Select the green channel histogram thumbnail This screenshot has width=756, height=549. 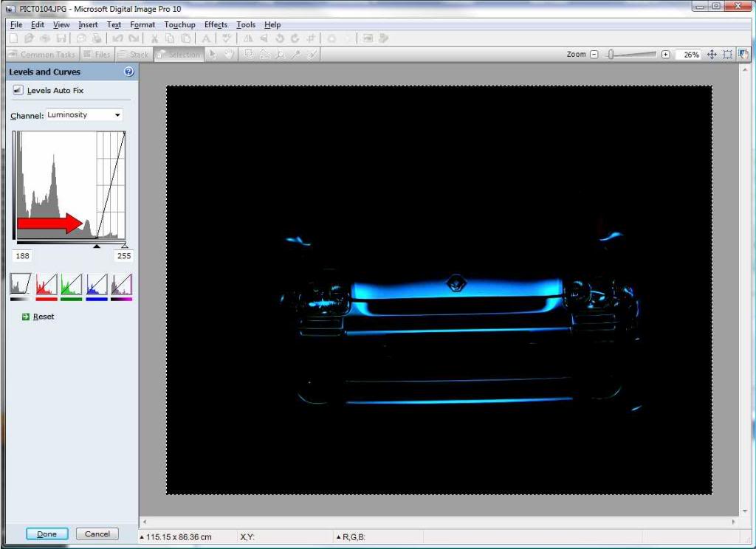[x=71, y=285]
